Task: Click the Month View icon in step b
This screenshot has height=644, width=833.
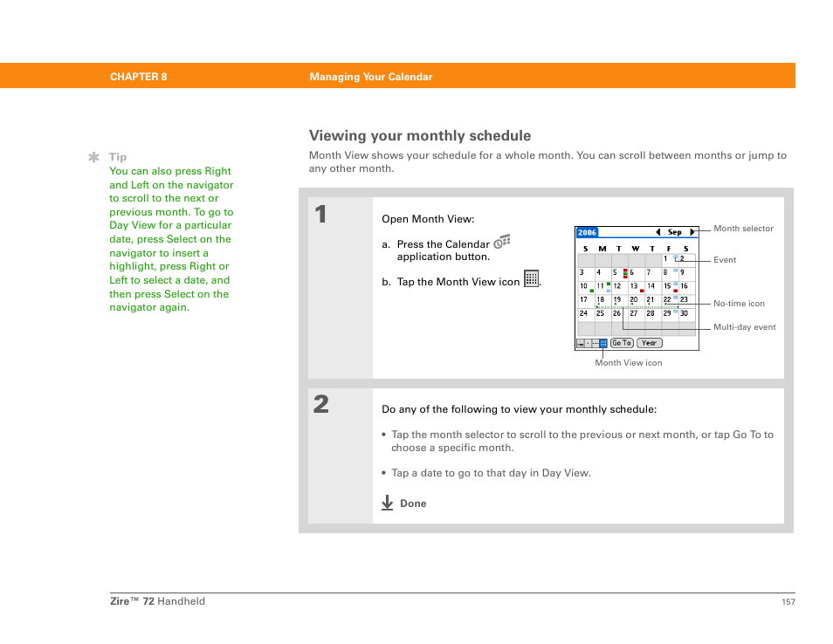Action: 531,278
